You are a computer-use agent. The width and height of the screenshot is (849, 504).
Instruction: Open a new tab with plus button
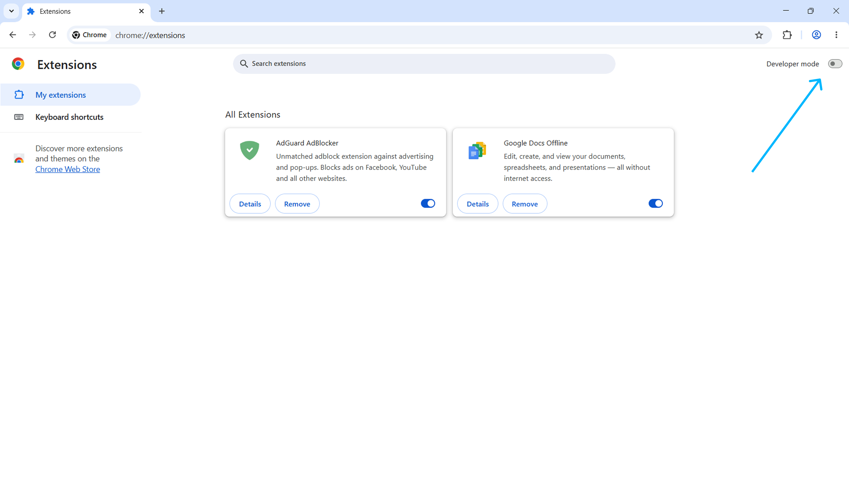tap(162, 11)
